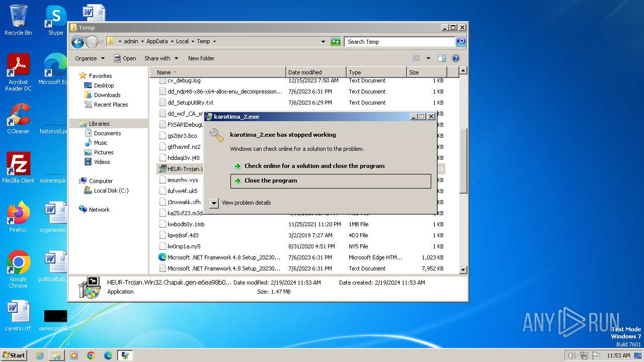The image size is (644, 362).
Task: Sort files by Name column header
Action: (x=218, y=72)
